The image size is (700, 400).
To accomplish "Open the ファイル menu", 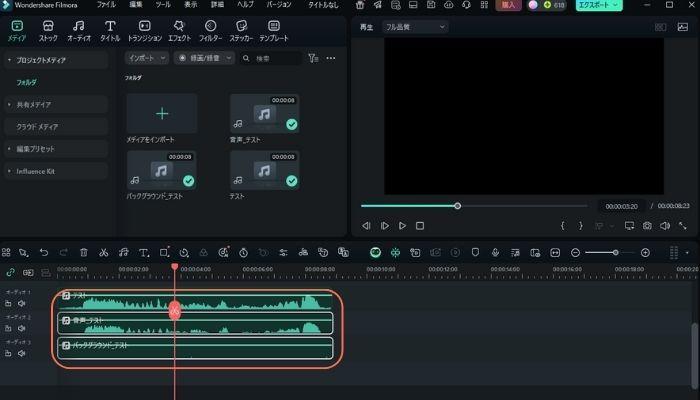I will (106, 5).
